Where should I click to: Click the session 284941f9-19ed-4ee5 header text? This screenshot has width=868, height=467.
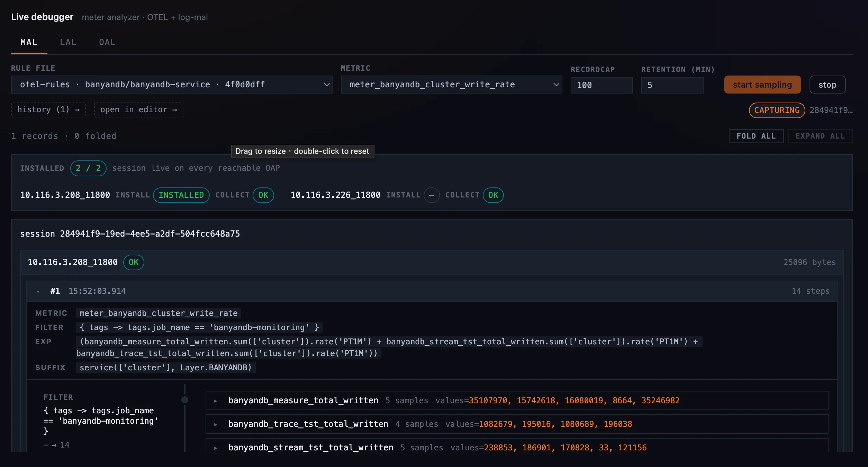[130, 234]
